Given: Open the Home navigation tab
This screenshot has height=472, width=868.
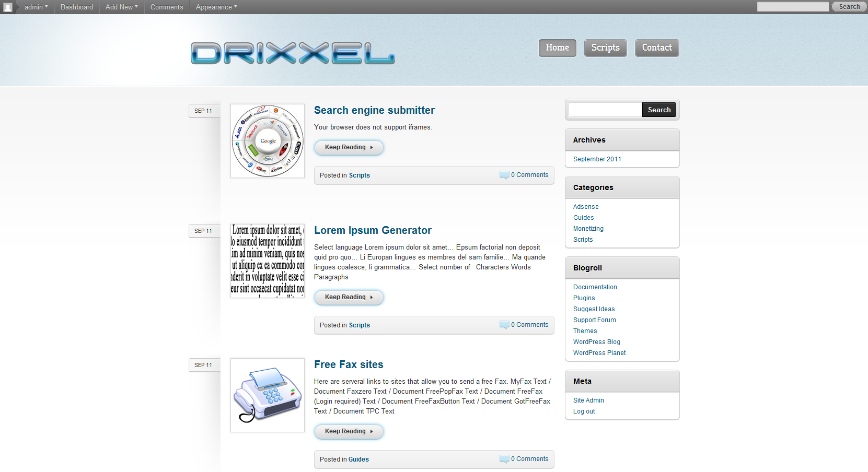Looking at the screenshot, I should [557, 48].
